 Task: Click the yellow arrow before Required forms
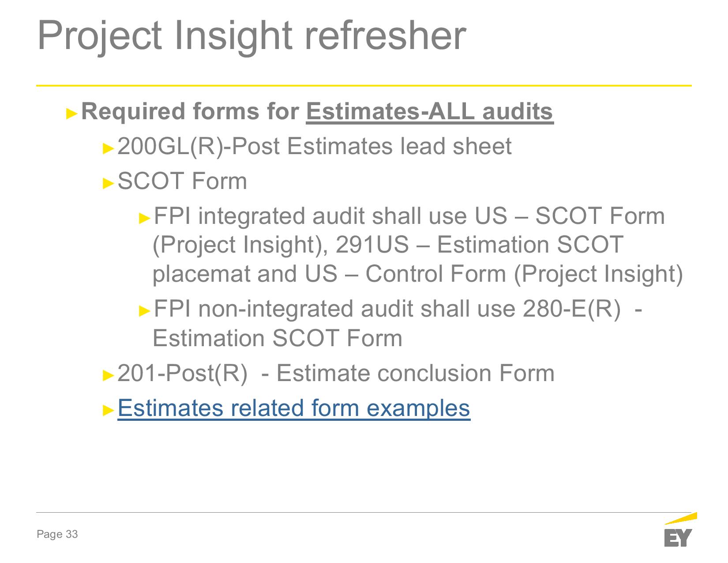click(72, 113)
